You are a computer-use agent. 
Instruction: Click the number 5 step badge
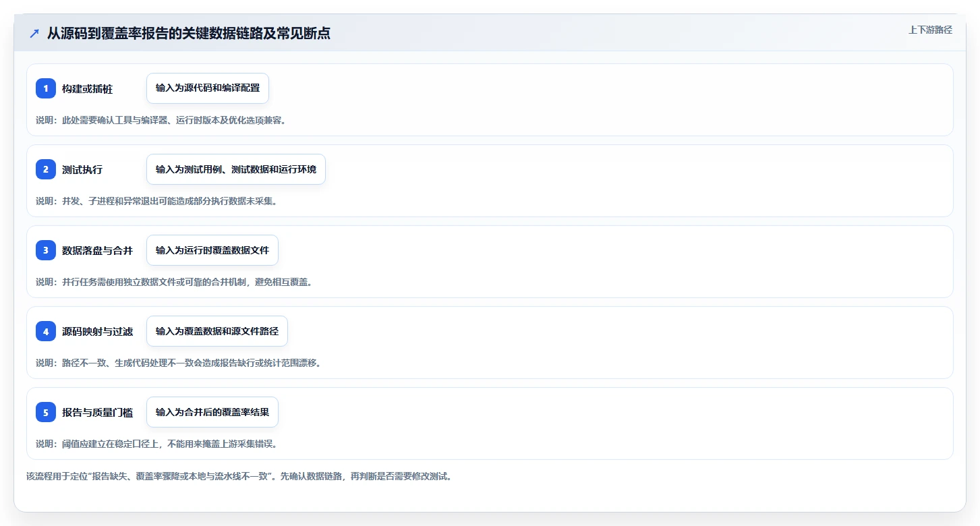click(46, 412)
